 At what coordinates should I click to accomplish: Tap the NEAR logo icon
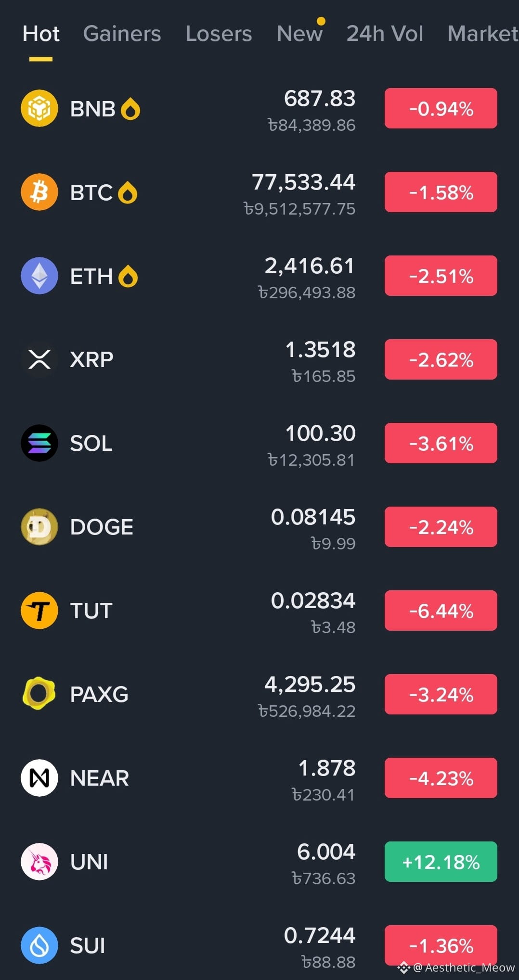[39, 778]
